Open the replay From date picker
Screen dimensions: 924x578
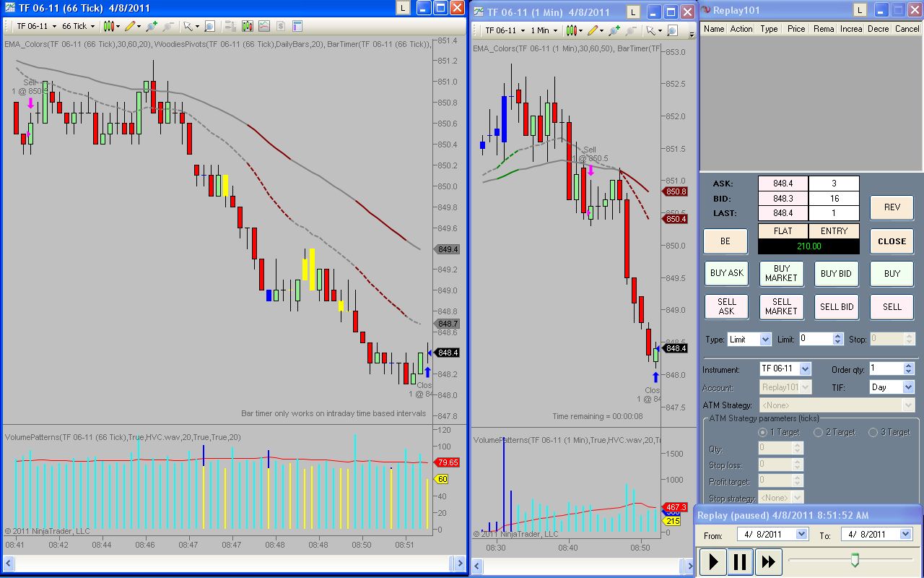point(801,534)
